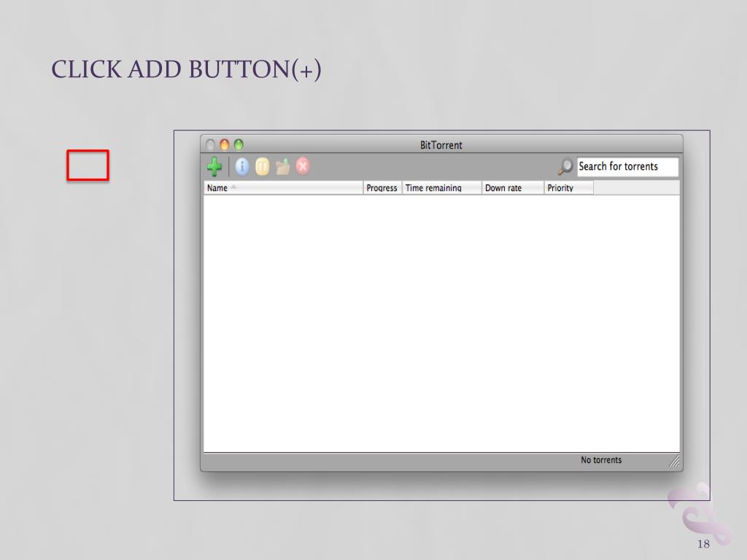Click the No torrents status text
Screen dimensions: 747x560
(601, 460)
